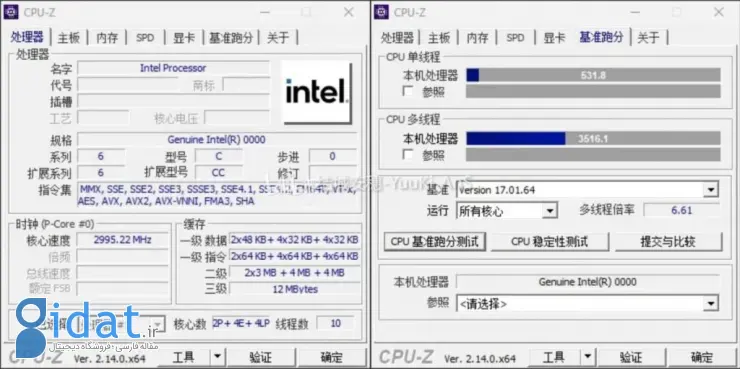Start CPU 稳定性测试 button
Viewport: 740px width, 369px height.
click(x=550, y=242)
